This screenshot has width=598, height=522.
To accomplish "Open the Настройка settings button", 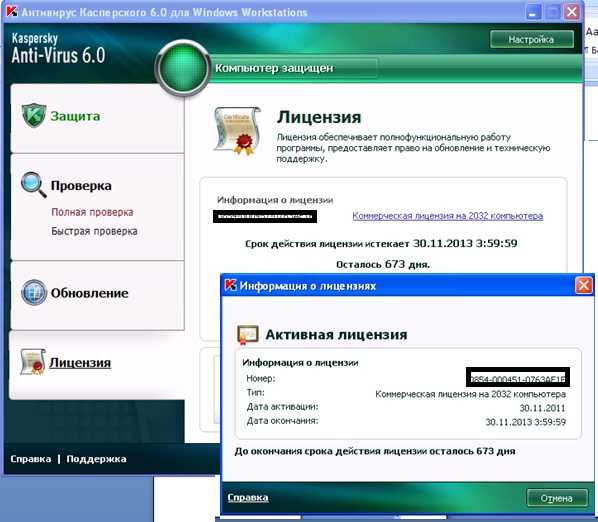I will (532, 39).
